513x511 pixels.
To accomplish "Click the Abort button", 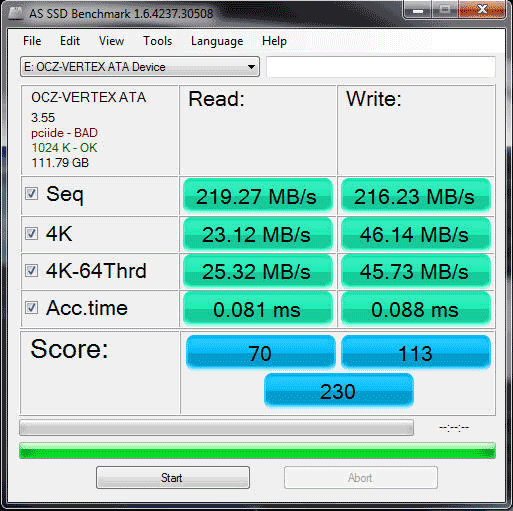I will 361,478.
